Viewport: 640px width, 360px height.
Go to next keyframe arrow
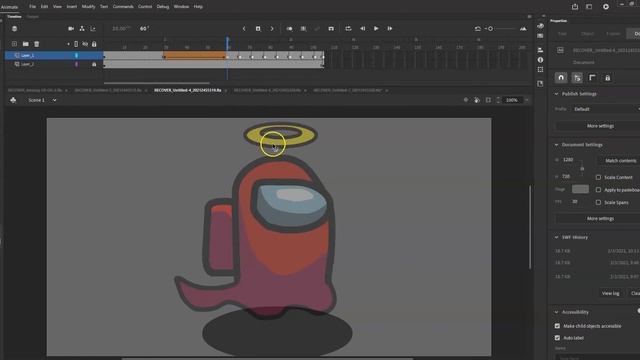(x=272, y=29)
